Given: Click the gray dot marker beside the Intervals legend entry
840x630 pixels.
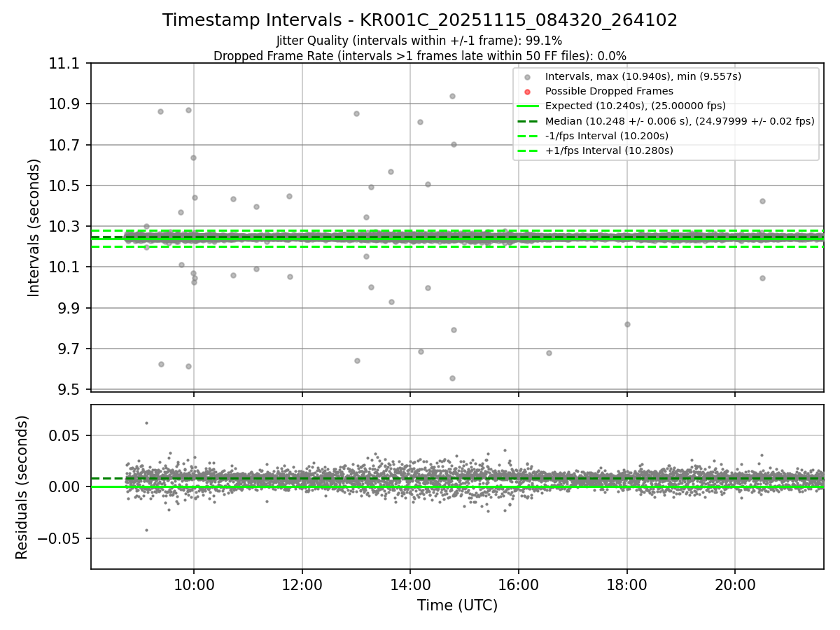Looking at the screenshot, I should coord(528,77).
